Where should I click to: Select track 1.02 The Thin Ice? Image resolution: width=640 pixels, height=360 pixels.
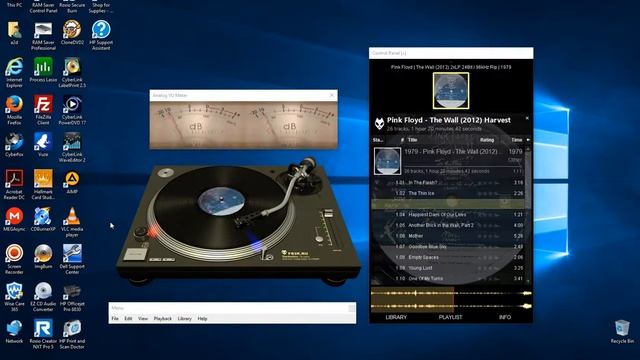pos(449,193)
